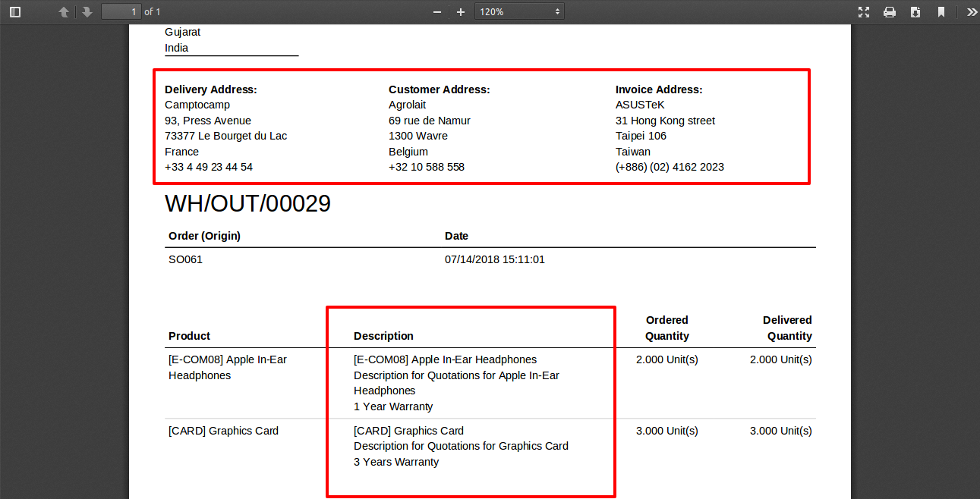Zoom out with the minus button
Screen dimensions: 980x499
[437, 12]
